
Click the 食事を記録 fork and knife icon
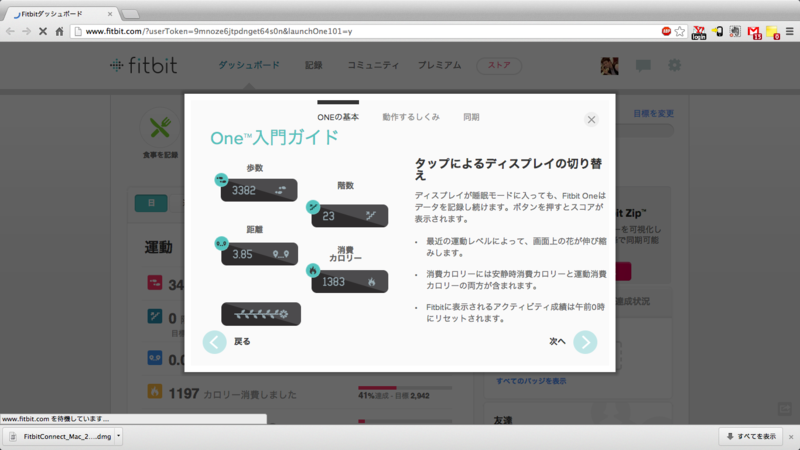click(x=160, y=128)
